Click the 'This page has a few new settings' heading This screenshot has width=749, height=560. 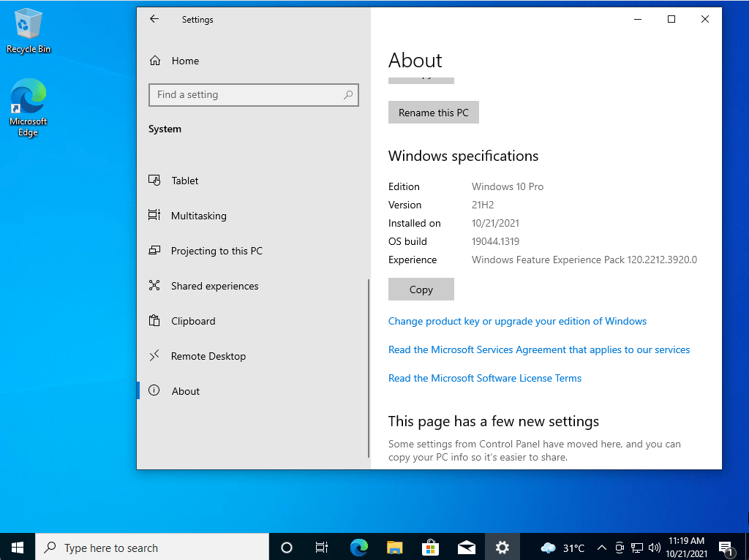pyautogui.click(x=494, y=421)
